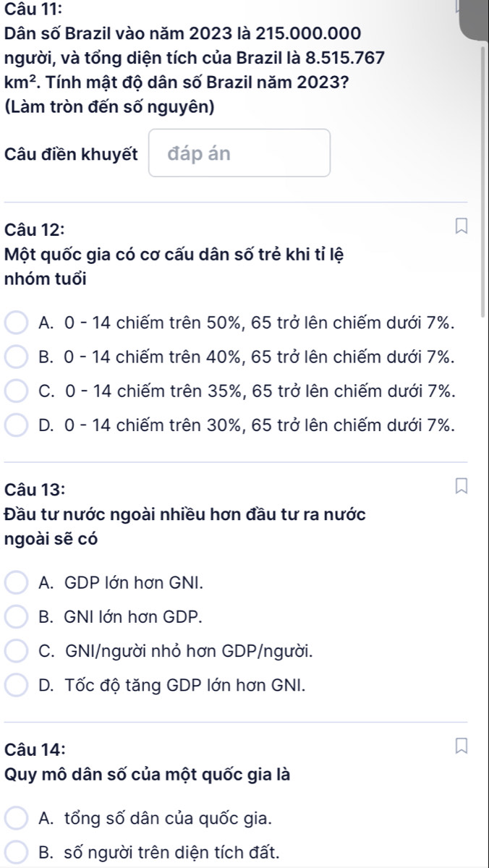Screen dimensions: 489x868
Task: Click the Câu 12 heading text
Action: [33, 230]
